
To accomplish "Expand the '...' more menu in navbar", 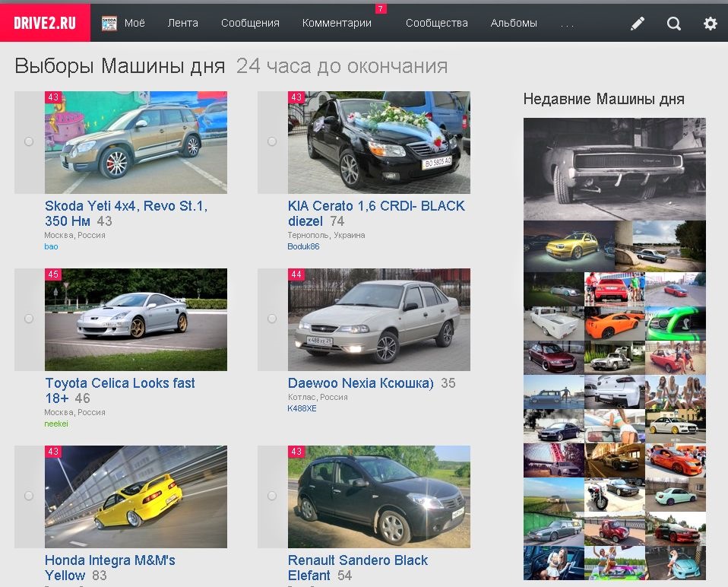I will 567,24.
